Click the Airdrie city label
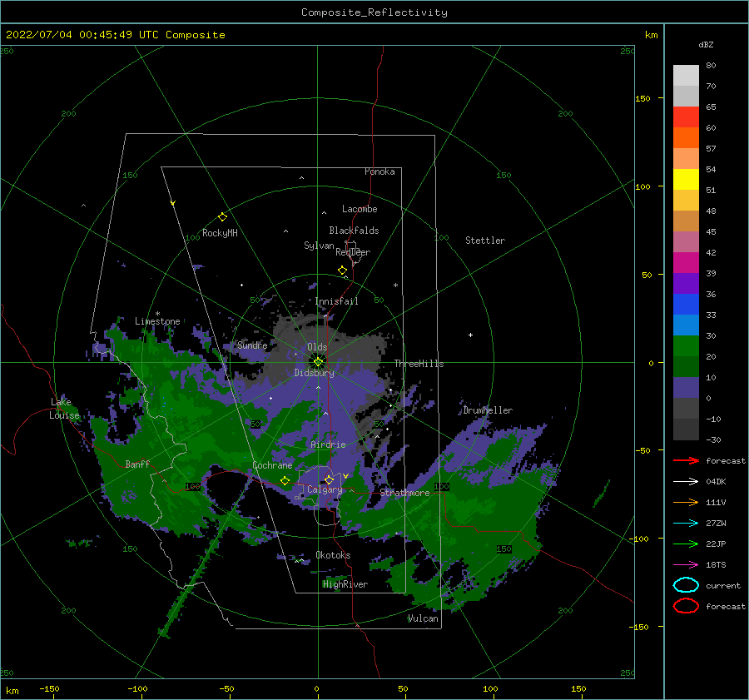Viewport: 749px width, 700px height. pos(328,444)
